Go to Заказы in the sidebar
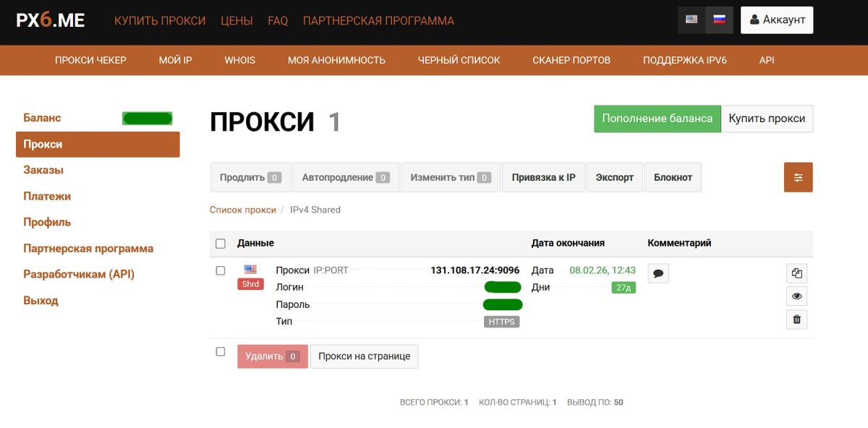This screenshot has width=868, height=428. click(43, 171)
